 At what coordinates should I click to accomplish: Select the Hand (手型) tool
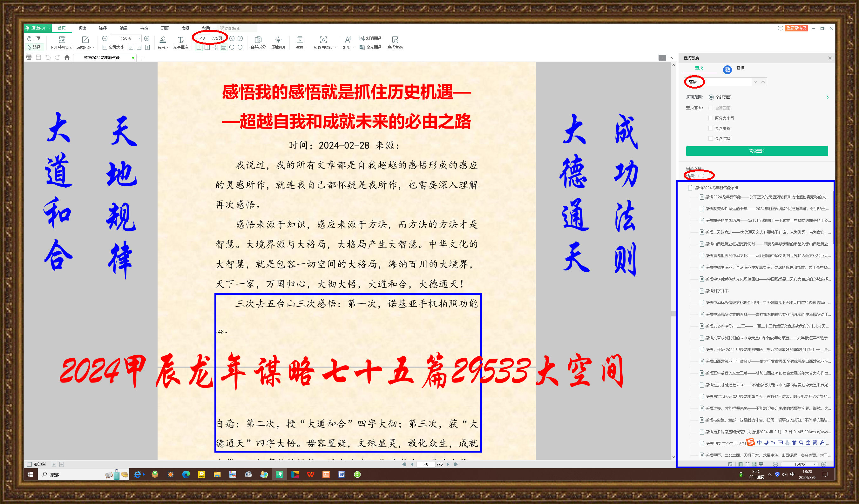pos(34,38)
